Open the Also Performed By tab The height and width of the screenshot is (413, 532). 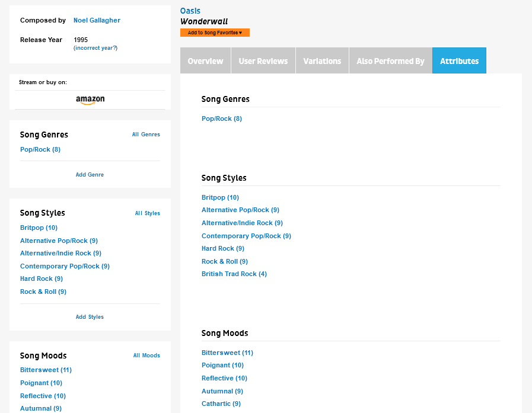(x=390, y=61)
